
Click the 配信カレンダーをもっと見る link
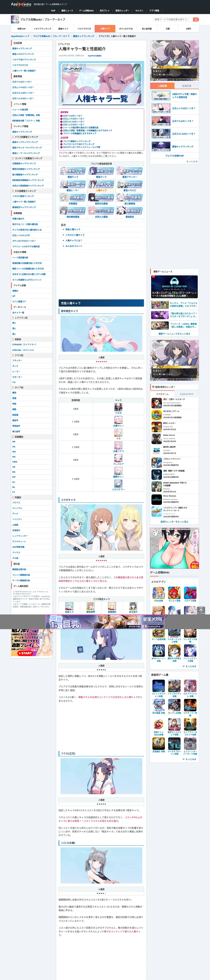pyautogui.click(x=174, y=522)
